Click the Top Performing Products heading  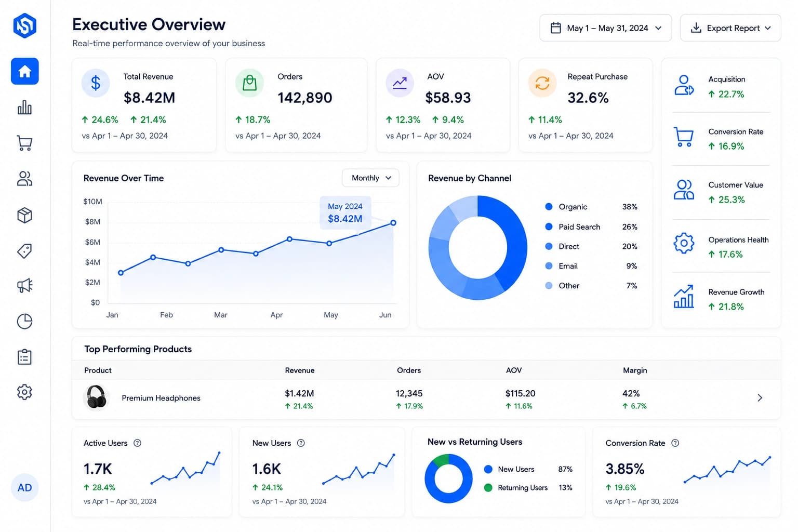click(138, 349)
